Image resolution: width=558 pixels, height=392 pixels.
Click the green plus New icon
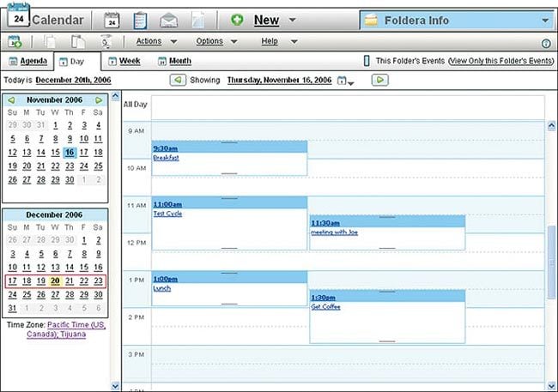(237, 20)
